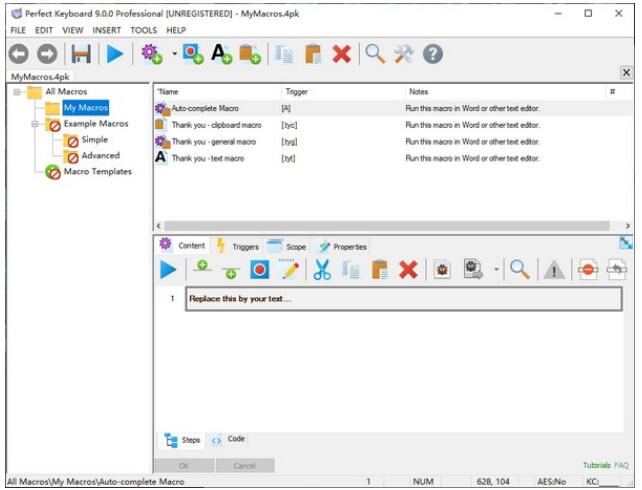Switch to the Scope tab
642x490 pixels.
tap(287, 246)
